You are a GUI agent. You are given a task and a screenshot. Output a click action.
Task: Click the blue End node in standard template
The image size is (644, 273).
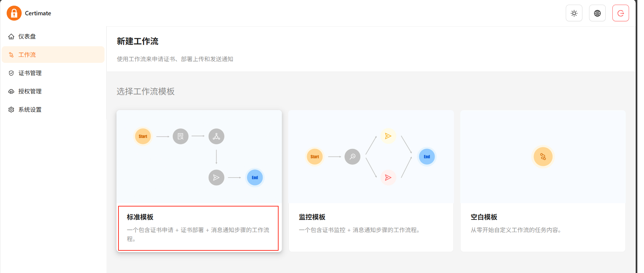coord(255,178)
